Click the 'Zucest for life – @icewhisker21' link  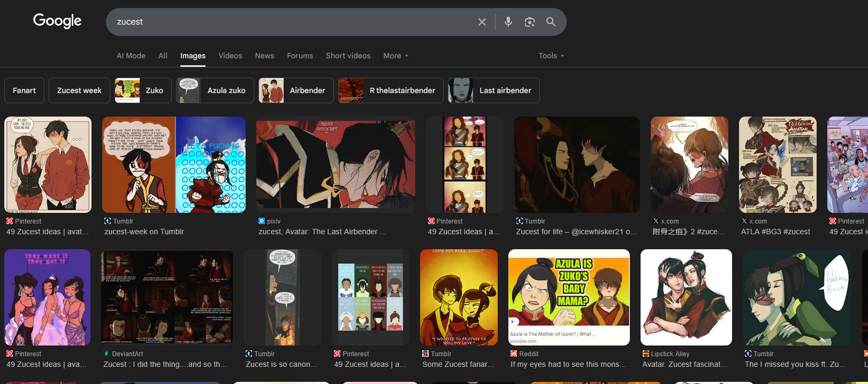pos(577,232)
